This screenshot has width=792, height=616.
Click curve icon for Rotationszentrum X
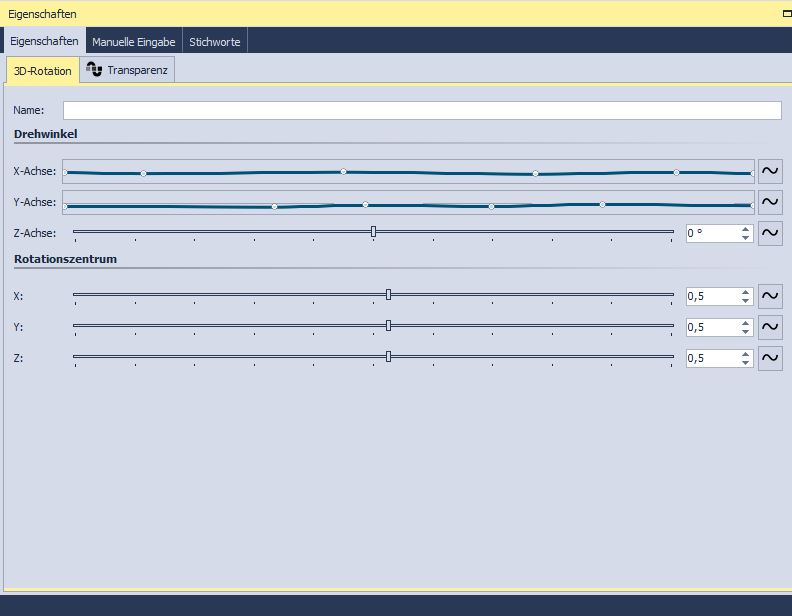[x=770, y=296]
